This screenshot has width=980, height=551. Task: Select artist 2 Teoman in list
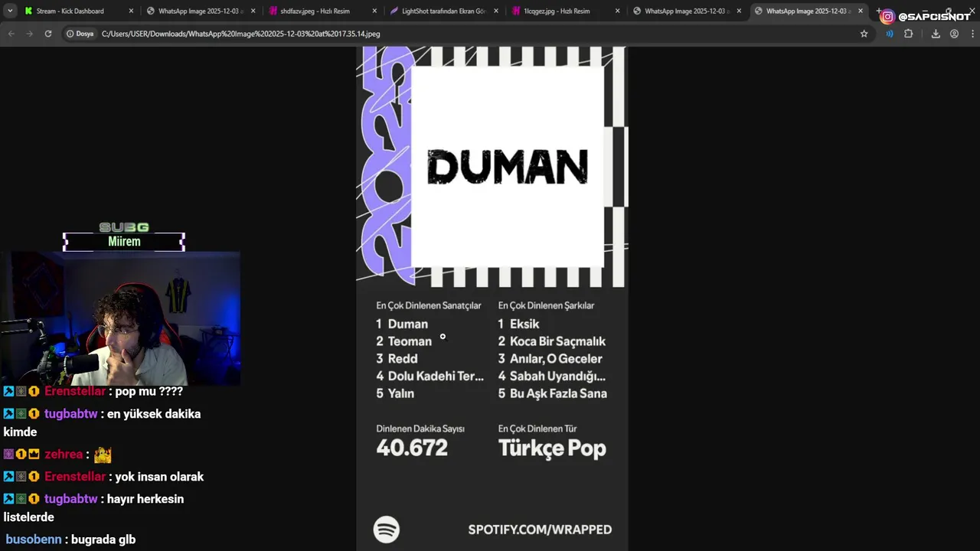click(x=403, y=341)
